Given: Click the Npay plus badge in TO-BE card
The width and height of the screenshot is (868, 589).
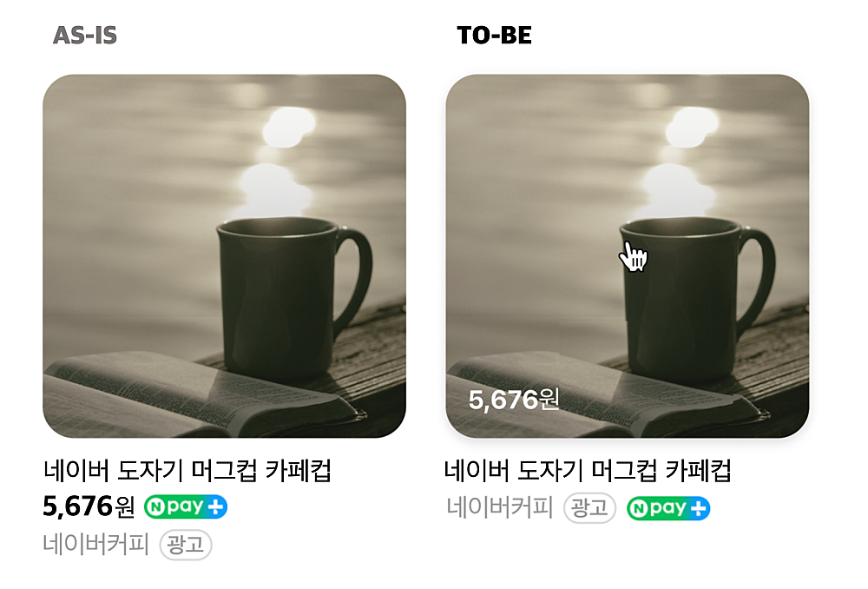Looking at the screenshot, I should tap(668, 508).
